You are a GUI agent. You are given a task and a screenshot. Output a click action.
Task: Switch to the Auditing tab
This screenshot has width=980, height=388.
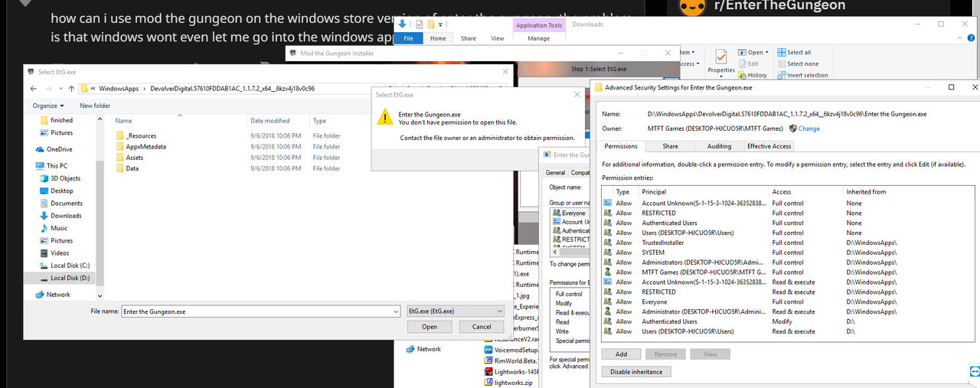pos(719,146)
